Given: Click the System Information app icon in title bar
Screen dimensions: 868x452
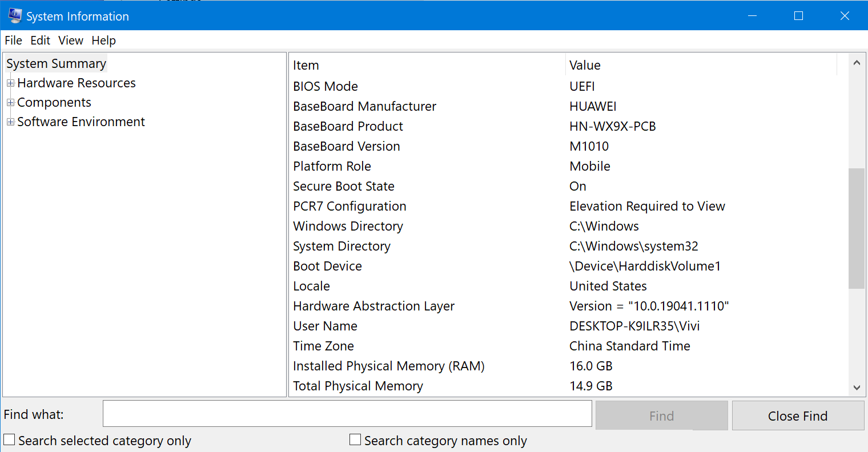Looking at the screenshot, I should (14, 16).
